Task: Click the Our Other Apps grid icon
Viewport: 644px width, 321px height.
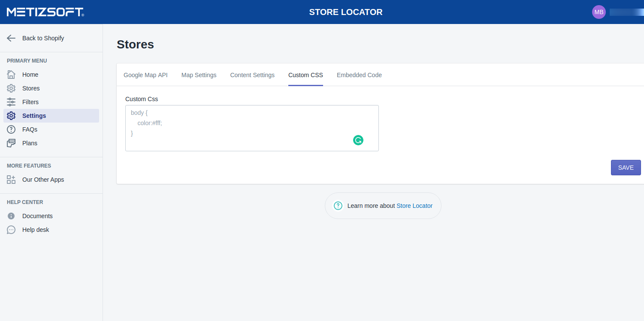Action: coord(11,180)
